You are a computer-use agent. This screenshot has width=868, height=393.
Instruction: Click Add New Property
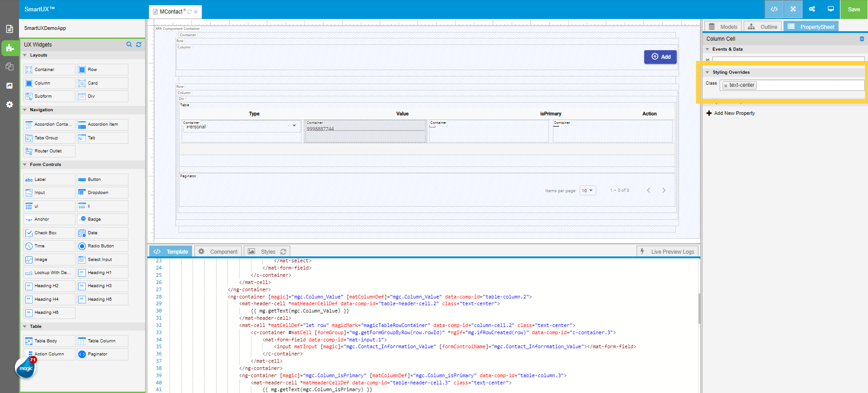click(731, 113)
